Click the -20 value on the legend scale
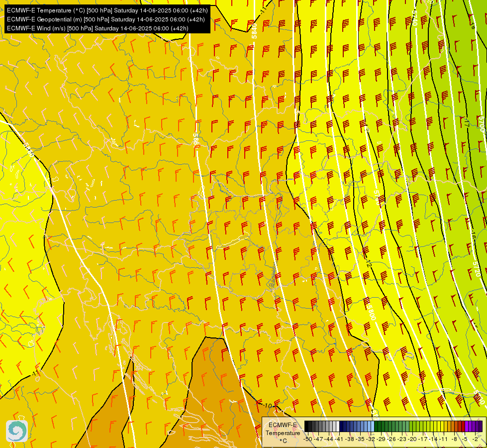The image size is (487, 448). tap(412, 439)
